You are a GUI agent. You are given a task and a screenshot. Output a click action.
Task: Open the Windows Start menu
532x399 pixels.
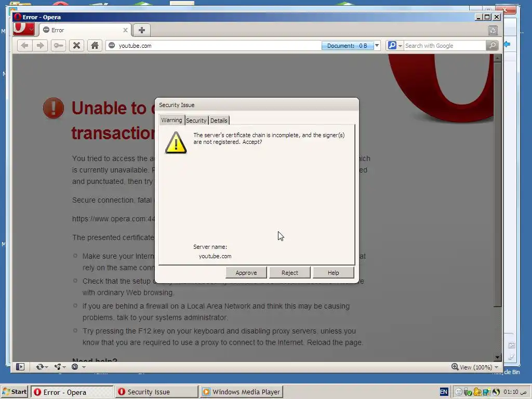point(14,392)
